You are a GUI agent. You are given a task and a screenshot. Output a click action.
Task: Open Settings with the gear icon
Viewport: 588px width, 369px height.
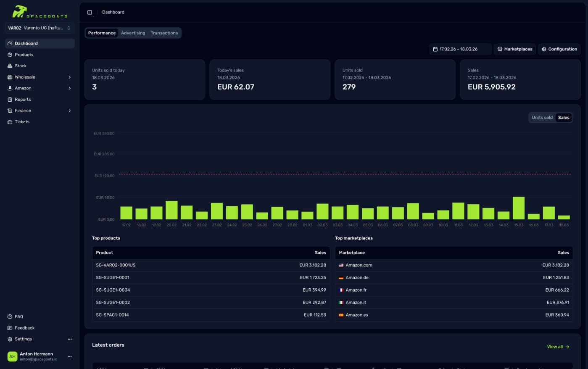(x=9, y=339)
